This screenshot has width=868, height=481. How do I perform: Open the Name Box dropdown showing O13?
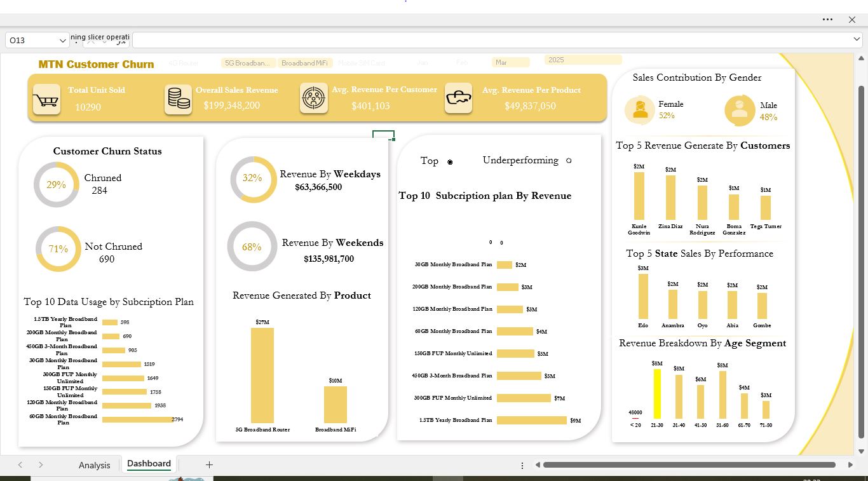point(62,40)
